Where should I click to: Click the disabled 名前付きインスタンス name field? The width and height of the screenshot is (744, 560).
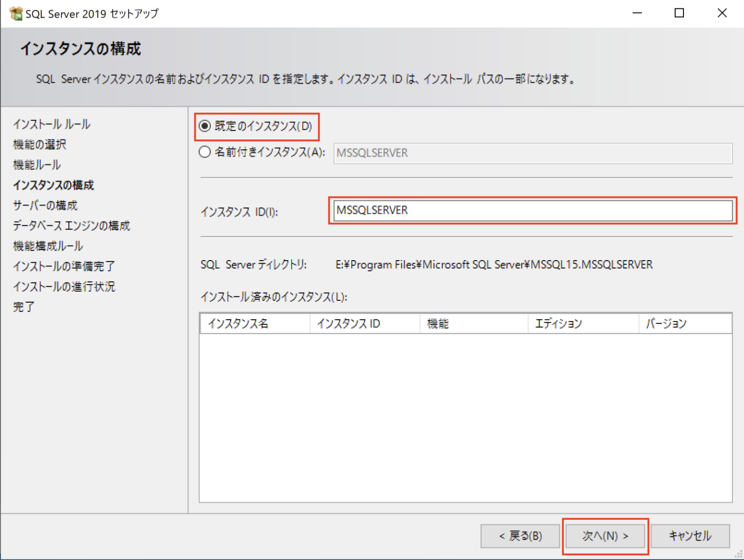[x=484, y=153]
